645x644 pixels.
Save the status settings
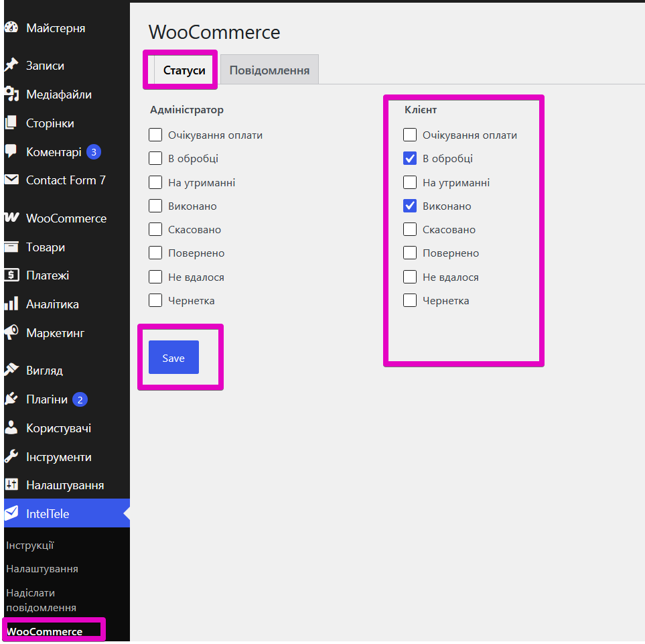tap(173, 357)
